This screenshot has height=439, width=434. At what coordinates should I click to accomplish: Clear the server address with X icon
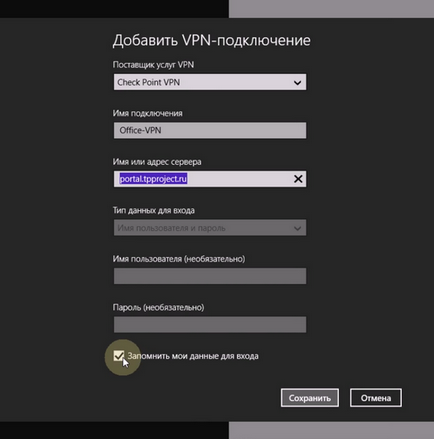(x=298, y=179)
